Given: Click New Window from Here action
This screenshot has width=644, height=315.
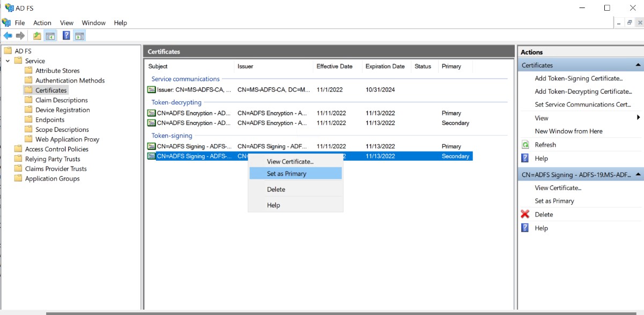Looking at the screenshot, I should pyautogui.click(x=568, y=131).
